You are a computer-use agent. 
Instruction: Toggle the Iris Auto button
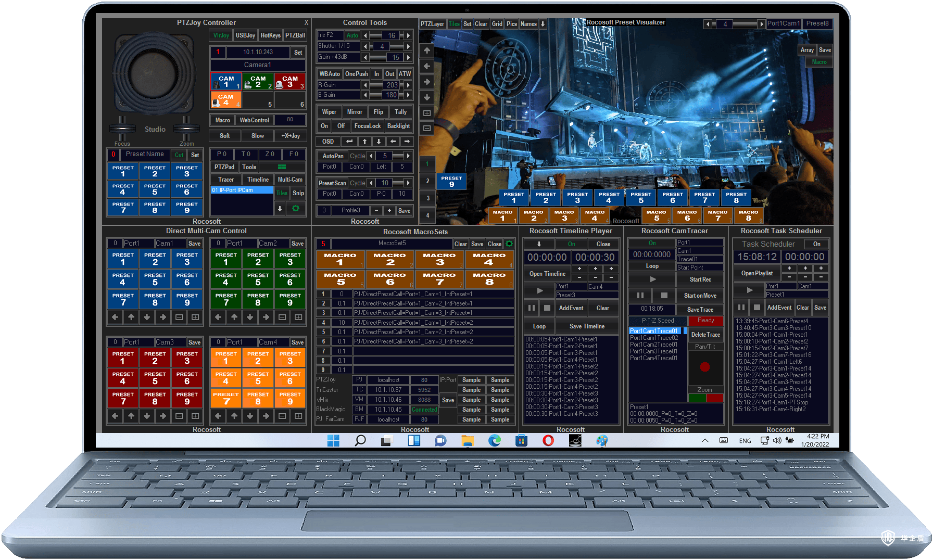tap(352, 35)
